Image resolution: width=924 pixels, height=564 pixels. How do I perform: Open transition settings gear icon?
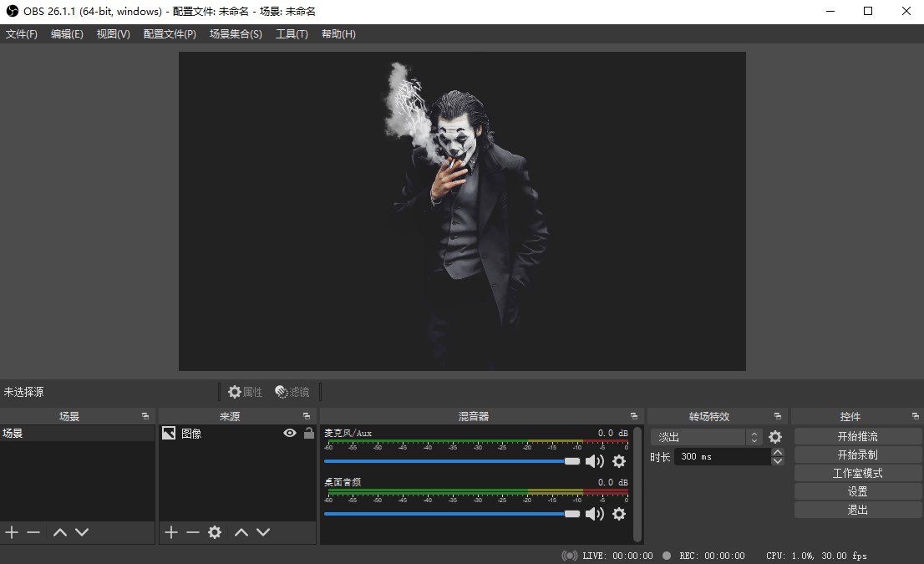[775, 437]
